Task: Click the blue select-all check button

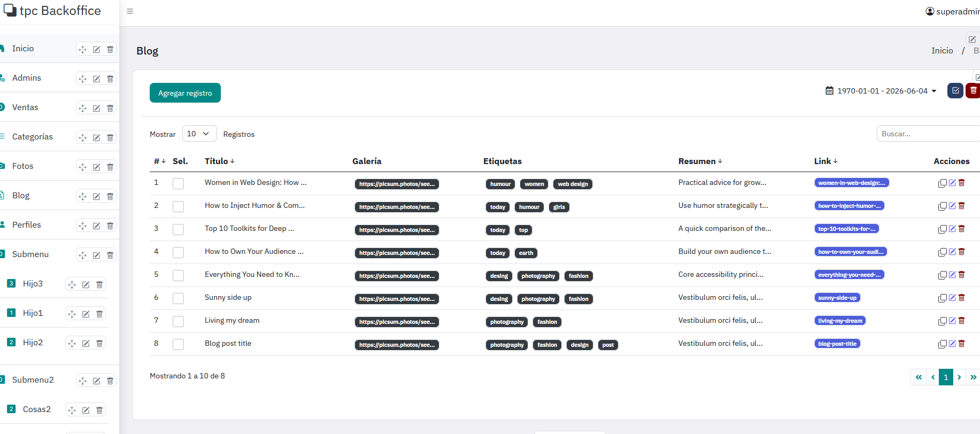Action: click(x=955, y=90)
